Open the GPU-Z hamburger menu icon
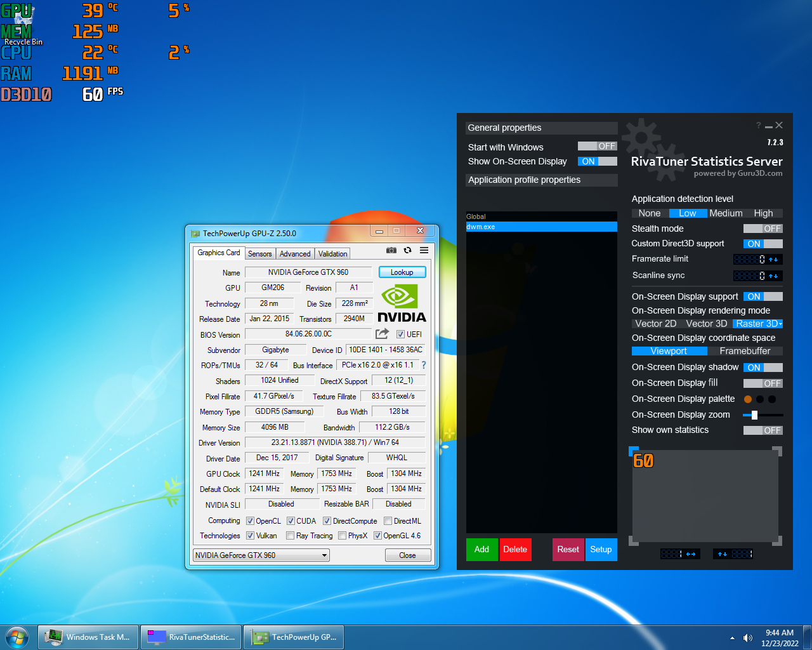 424,250
